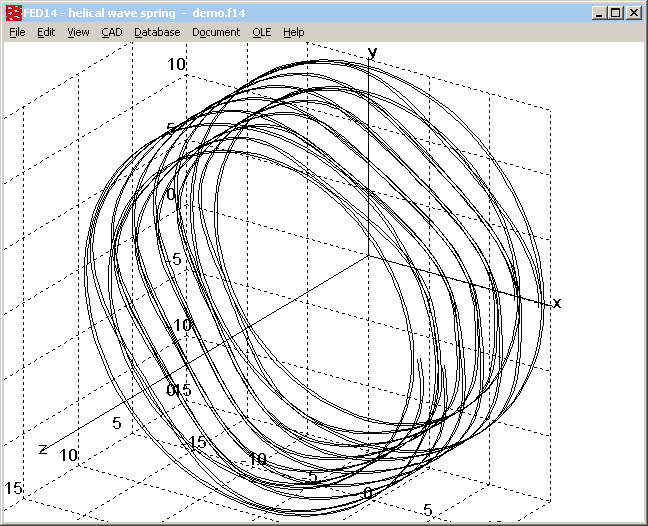Click the 10 tick label left of the y letter
648x526 pixels.
point(176,64)
